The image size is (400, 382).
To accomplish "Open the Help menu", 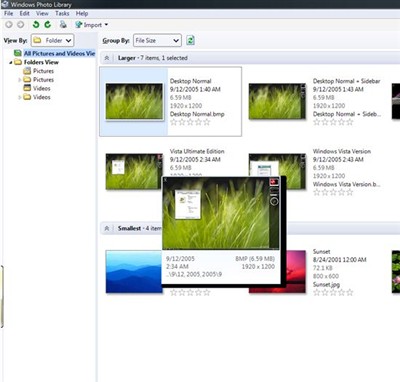I will [82, 13].
